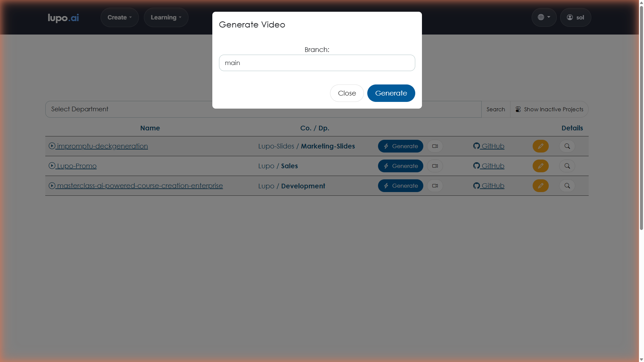Click edit pencil icon for Lupo-Promo
Viewport: 644px width, 362px height.
point(541,166)
